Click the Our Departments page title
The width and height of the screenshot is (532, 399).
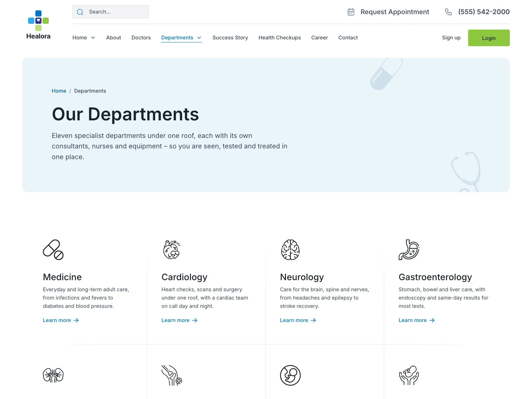pyautogui.click(x=125, y=114)
